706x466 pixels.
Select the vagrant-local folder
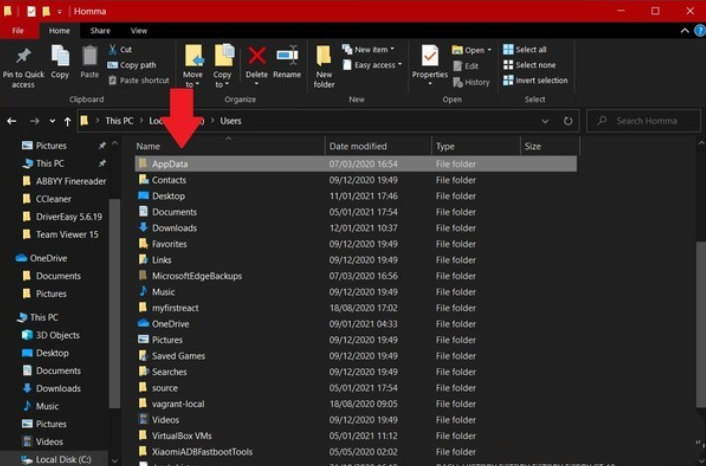pos(355,403)
